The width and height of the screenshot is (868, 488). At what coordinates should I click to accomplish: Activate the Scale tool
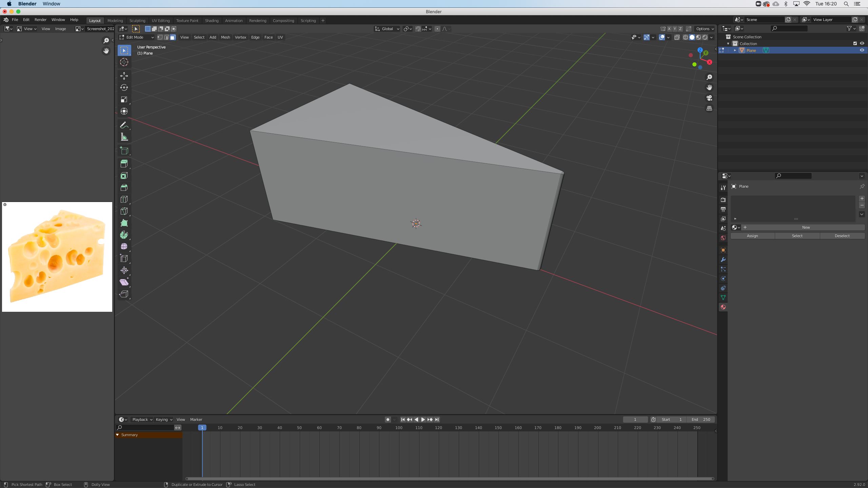[124, 100]
